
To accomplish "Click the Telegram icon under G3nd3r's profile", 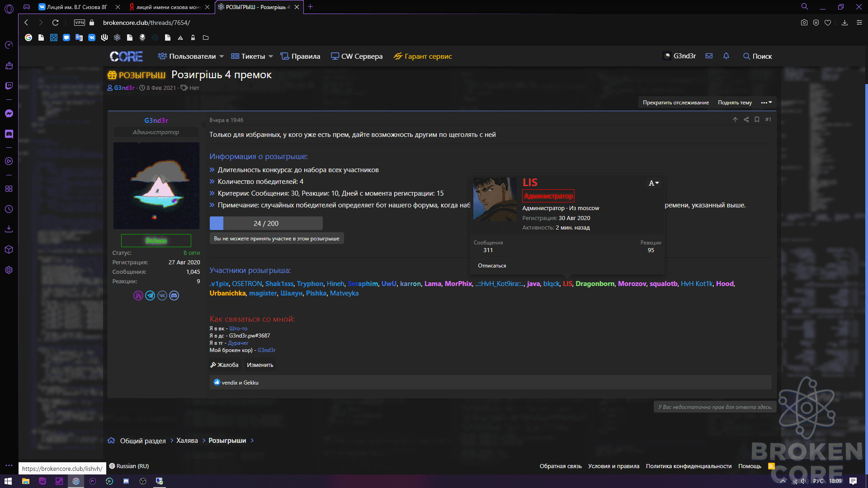I will point(150,296).
